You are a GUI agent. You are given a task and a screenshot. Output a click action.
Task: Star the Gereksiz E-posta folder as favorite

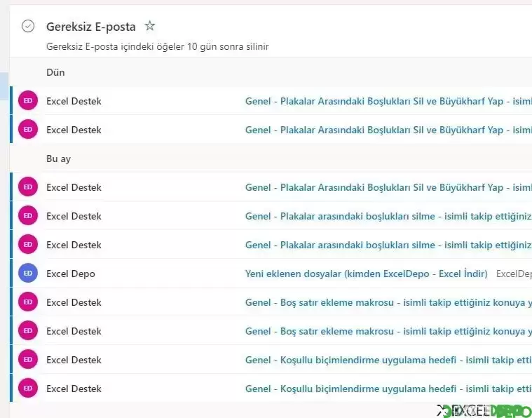point(149,26)
